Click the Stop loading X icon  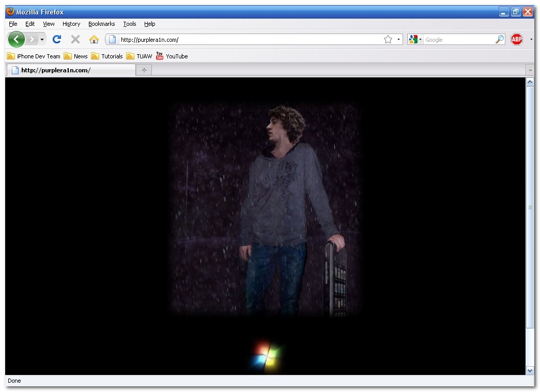75,39
